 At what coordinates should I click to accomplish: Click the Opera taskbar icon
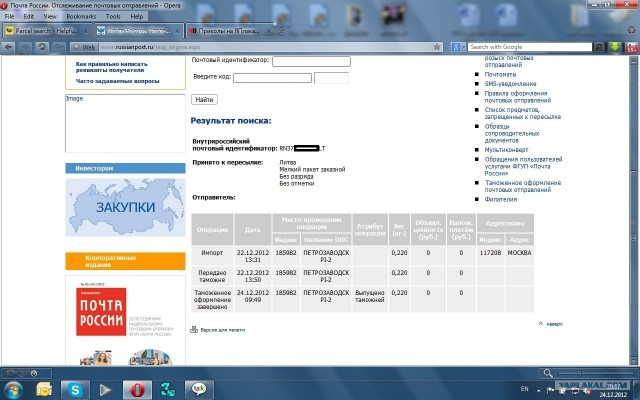click(137, 389)
